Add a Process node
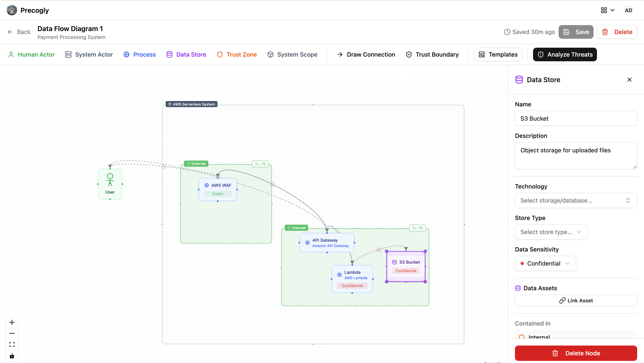The height and width of the screenshot is (363, 644). [140, 54]
